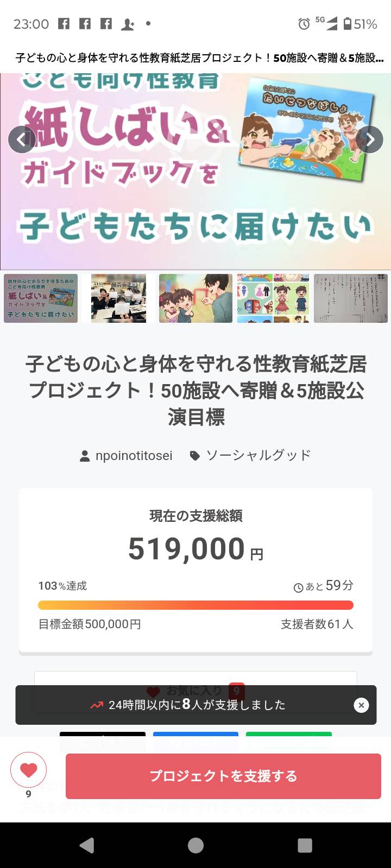391x868 pixels.
Task: Advance to next carousel image
Action: pyautogui.click(x=370, y=140)
